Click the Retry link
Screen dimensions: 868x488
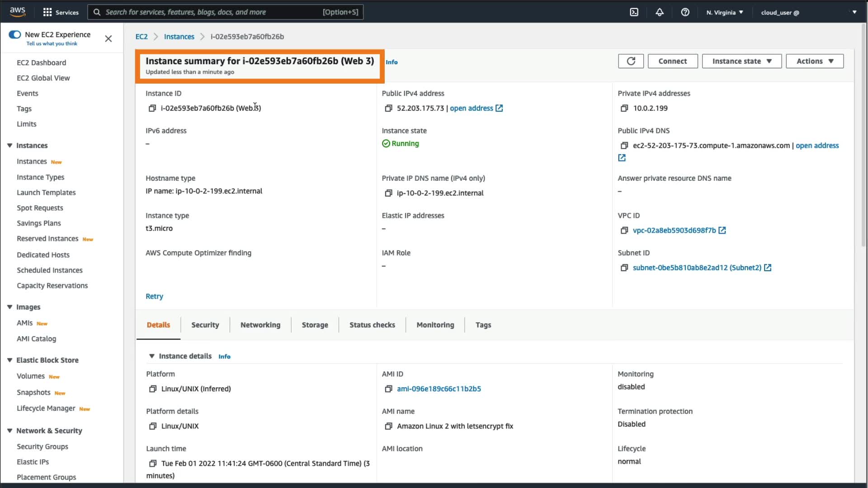point(154,296)
